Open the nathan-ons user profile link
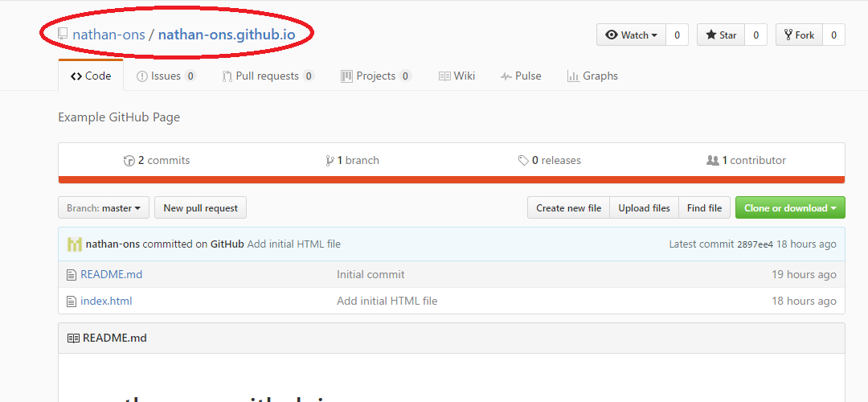868x402 pixels. (x=108, y=35)
